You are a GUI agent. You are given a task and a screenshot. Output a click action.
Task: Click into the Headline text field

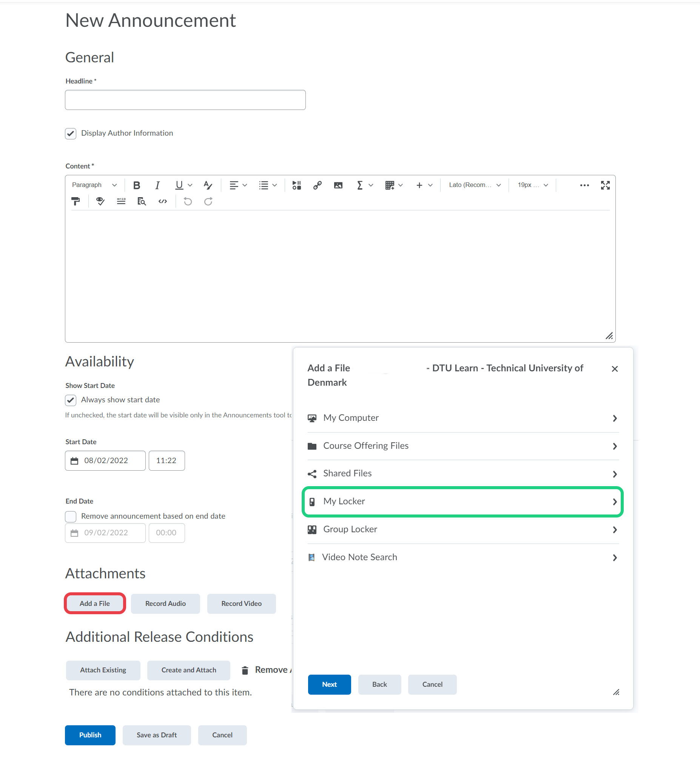(185, 100)
